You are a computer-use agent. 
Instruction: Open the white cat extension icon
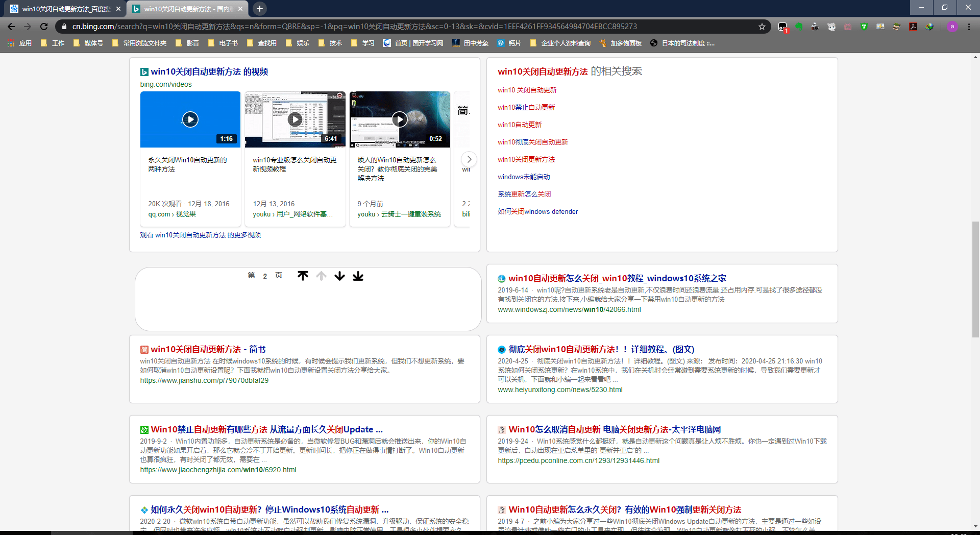tap(831, 27)
